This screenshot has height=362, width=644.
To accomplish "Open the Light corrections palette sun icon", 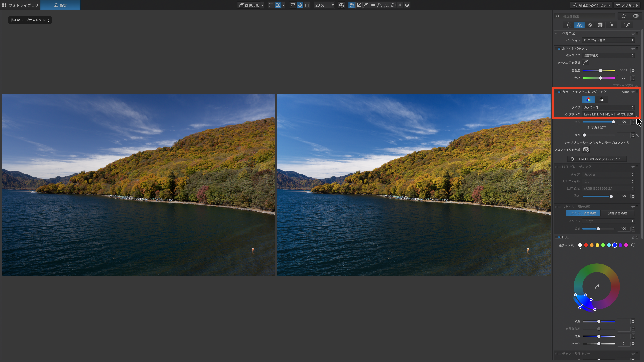I will 569,25.
